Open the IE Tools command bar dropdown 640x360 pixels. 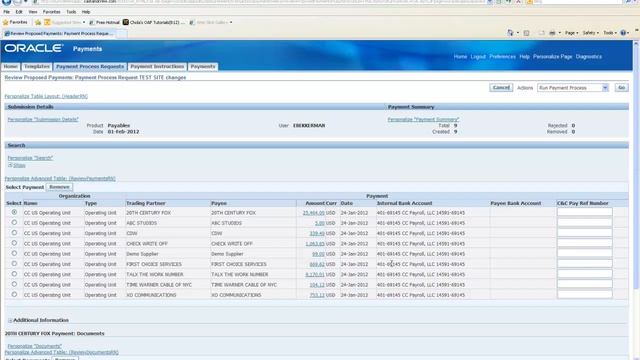coord(610,33)
